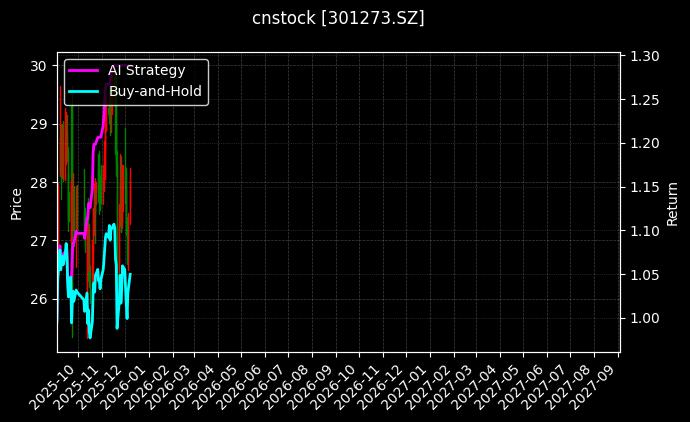Click the 2026-01 date tick label
The image size is (690, 422).
click(x=121, y=386)
